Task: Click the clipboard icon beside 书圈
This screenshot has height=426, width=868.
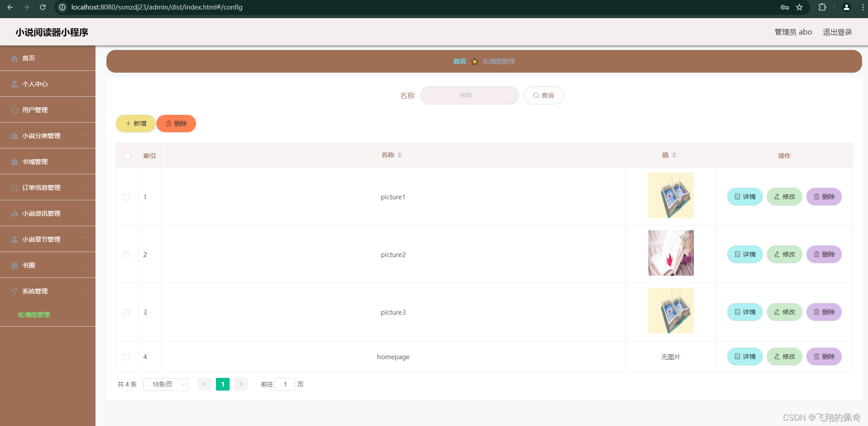Action: (15, 266)
